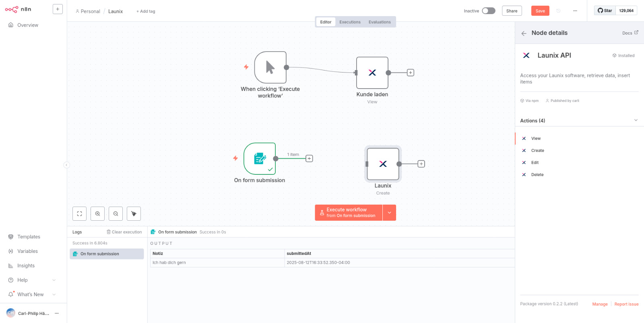Click the zoom to fit canvas icon
Viewport: 644px width, 323px height.
click(79, 213)
